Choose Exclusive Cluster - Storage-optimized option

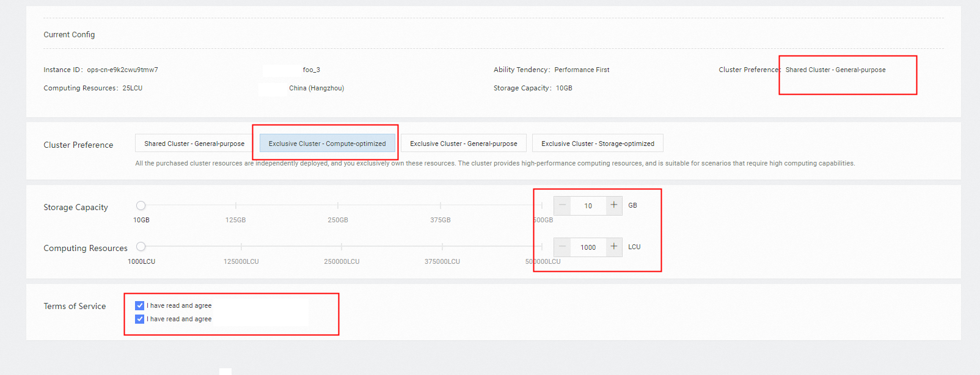[598, 144]
